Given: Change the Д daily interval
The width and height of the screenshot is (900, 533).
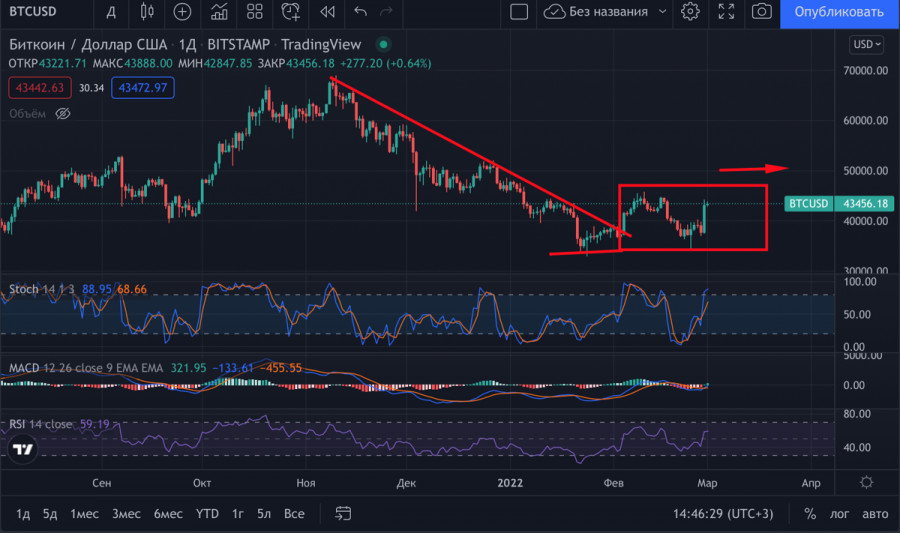Looking at the screenshot, I should pyautogui.click(x=111, y=11).
